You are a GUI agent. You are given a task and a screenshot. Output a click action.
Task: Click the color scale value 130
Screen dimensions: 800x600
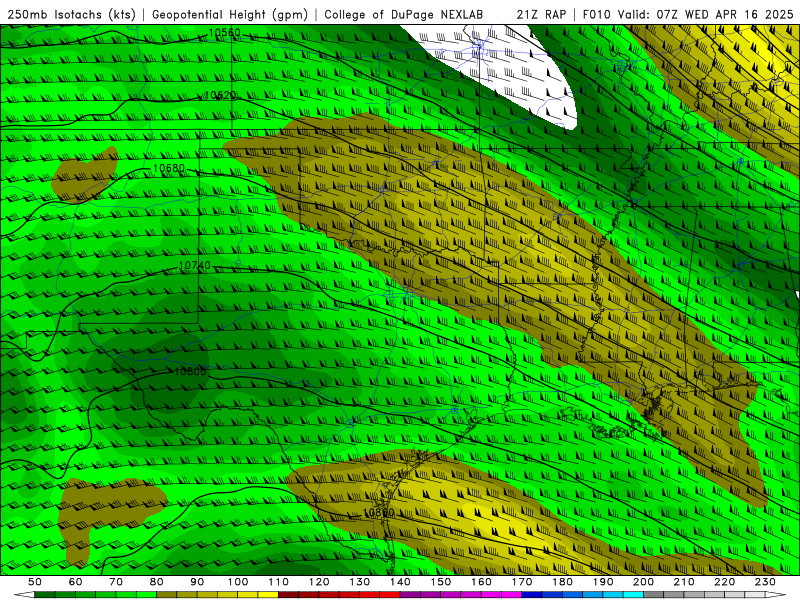[360, 582]
